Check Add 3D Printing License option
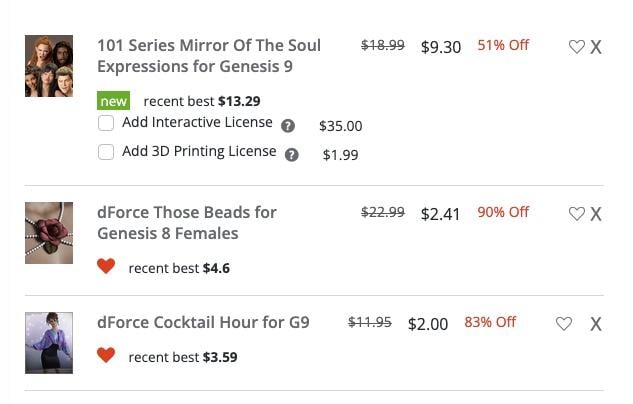 click(106, 153)
